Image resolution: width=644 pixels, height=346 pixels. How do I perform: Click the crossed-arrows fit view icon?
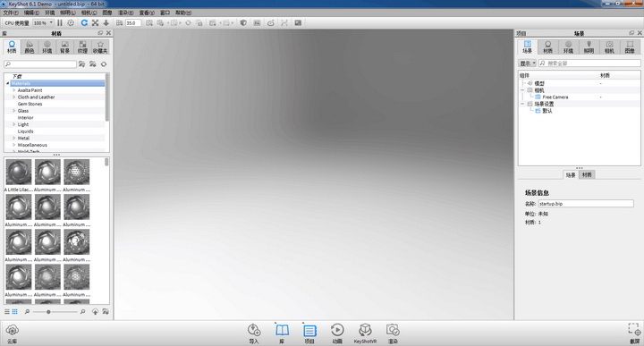[x=96, y=23]
